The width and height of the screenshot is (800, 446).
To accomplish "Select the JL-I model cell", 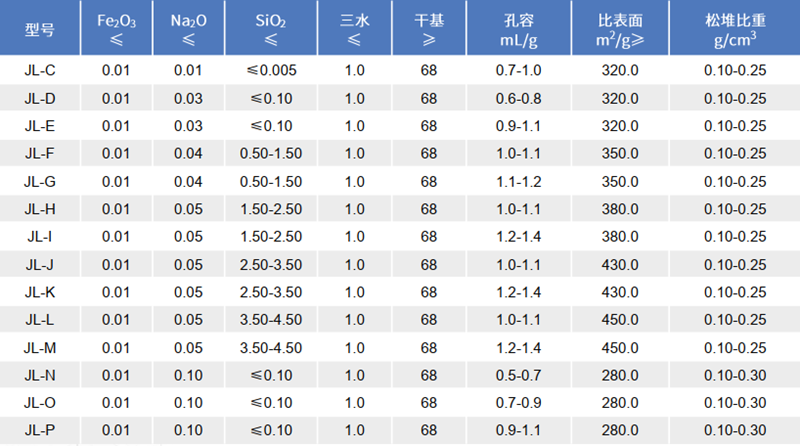I will (39, 236).
